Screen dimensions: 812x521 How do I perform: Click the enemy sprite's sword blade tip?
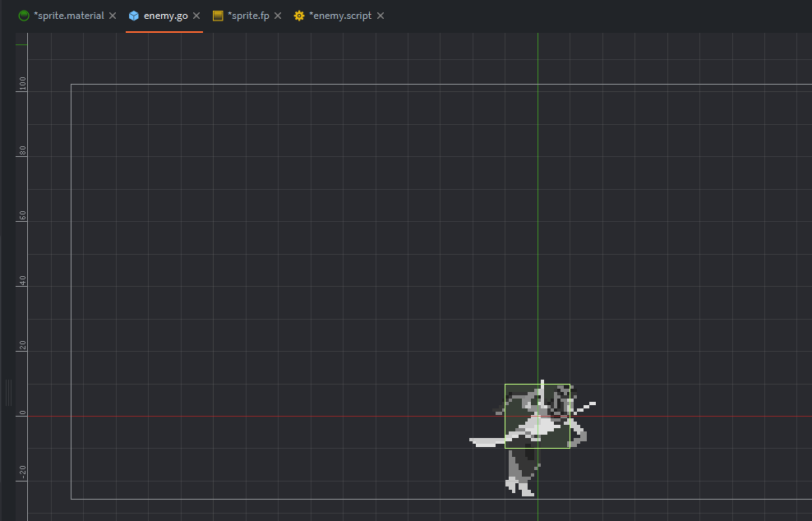pyautogui.click(x=473, y=441)
